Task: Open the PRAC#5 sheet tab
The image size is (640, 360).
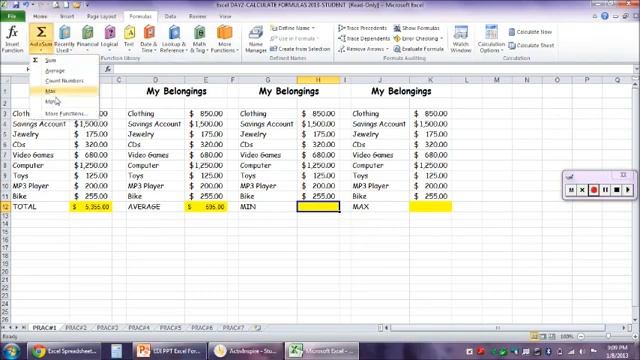Action: coord(170,328)
